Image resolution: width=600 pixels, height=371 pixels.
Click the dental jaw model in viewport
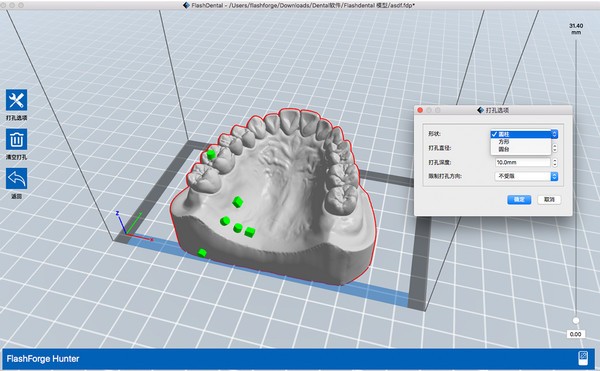tap(274, 197)
